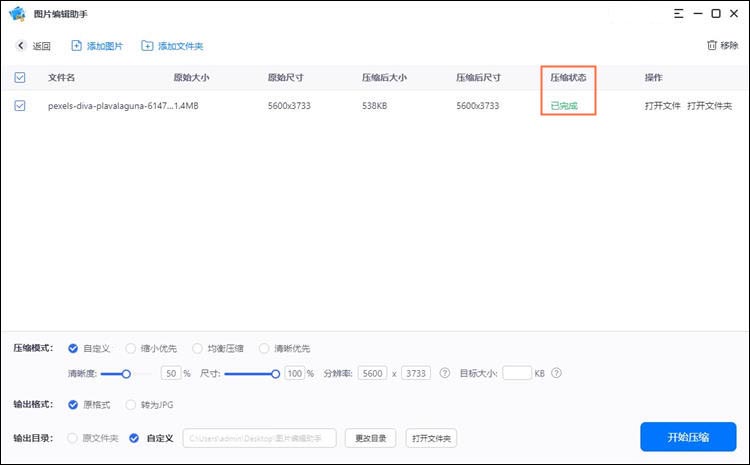Viewport: 750px width, 465px height.
Task: Open the hamburger menu icon in title bar
Action: (x=678, y=13)
